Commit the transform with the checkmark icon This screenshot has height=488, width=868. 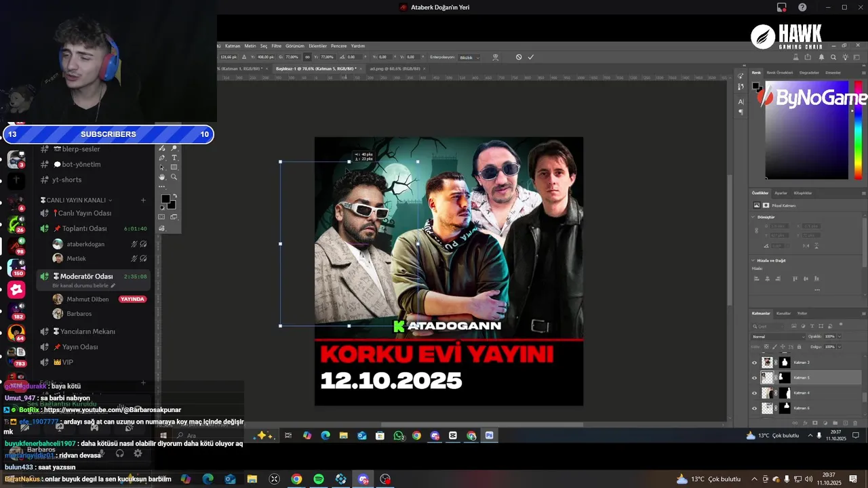click(x=531, y=57)
